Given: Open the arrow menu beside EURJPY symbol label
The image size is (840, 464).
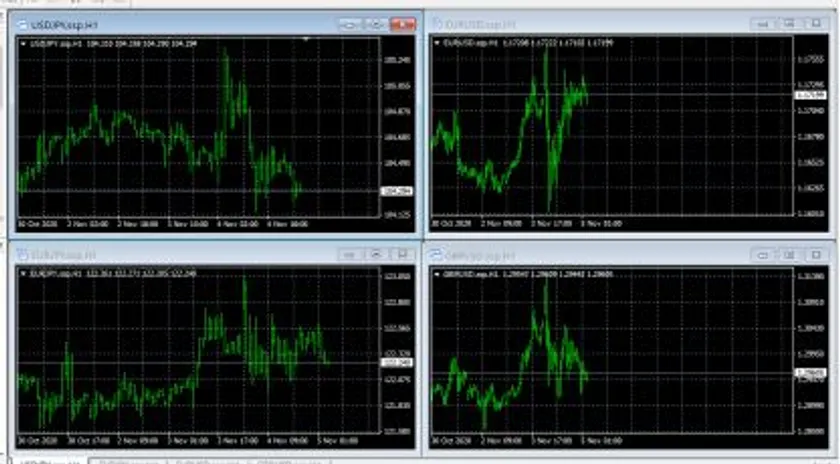Looking at the screenshot, I should [x=22, y=274].
